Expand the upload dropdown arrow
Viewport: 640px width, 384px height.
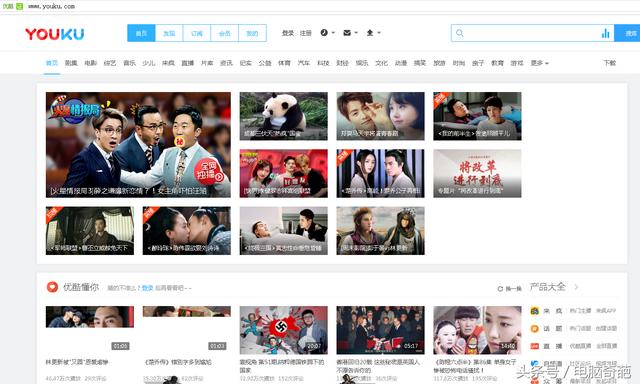379,33
